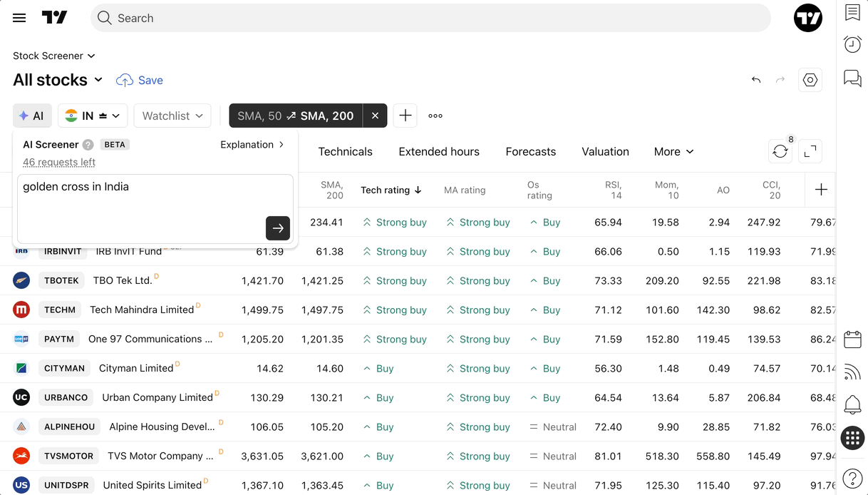Sort by Mom 10 column header
Screen dimensions: 868x495
[666, 190]
